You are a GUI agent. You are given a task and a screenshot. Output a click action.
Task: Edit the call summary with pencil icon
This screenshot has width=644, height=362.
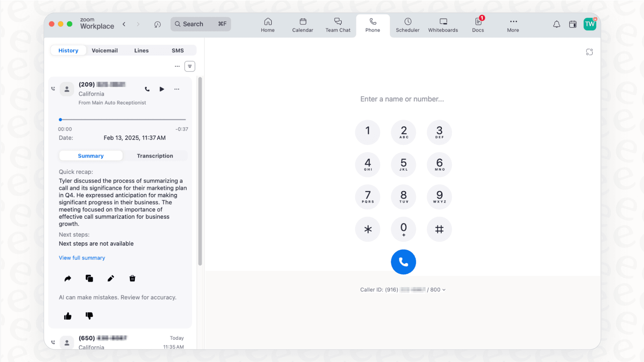point(111,278)
